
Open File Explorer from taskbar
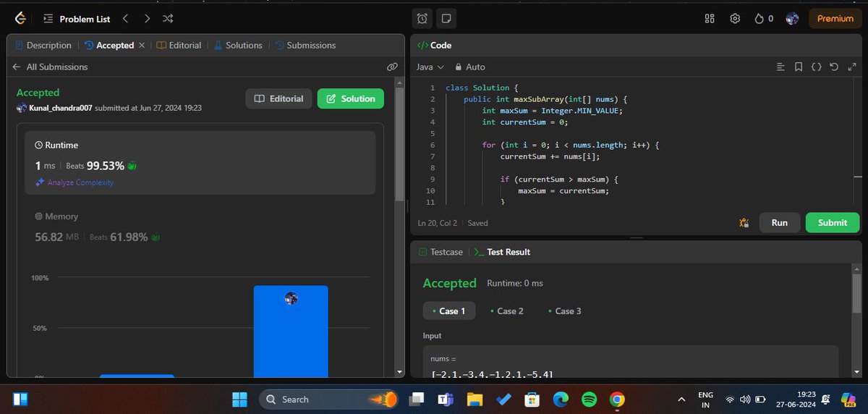click(474, 400)
